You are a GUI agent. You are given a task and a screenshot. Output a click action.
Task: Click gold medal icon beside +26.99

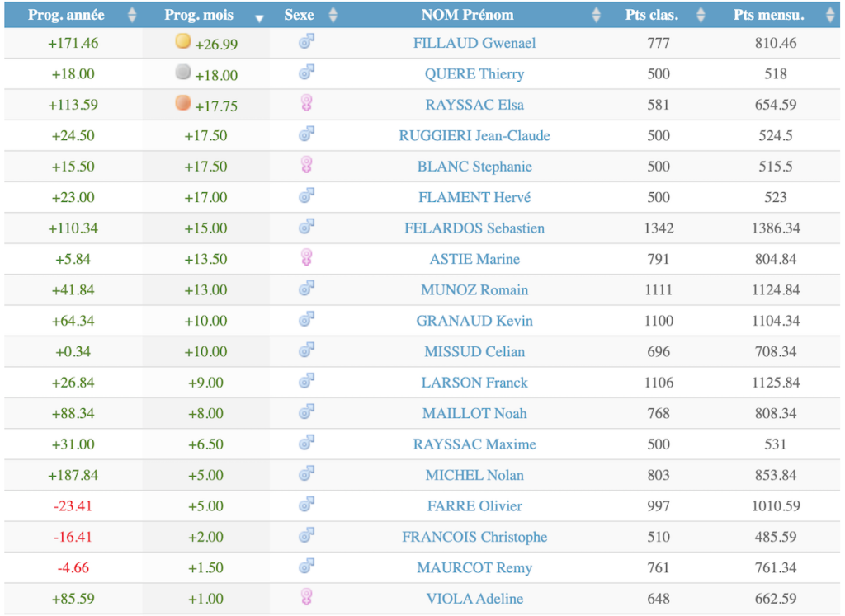(183, 41)
